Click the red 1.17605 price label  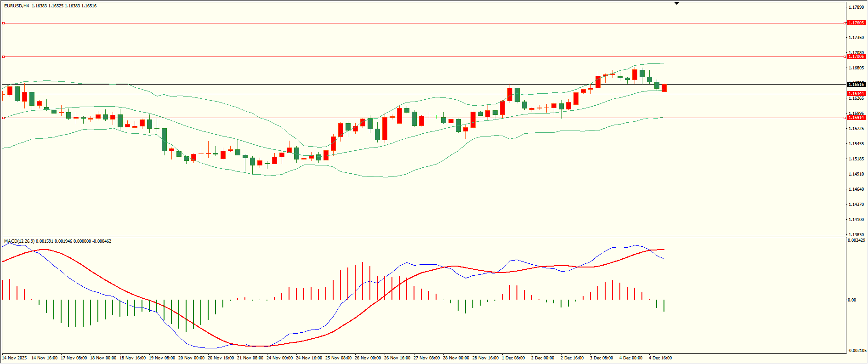coord(856,23)
